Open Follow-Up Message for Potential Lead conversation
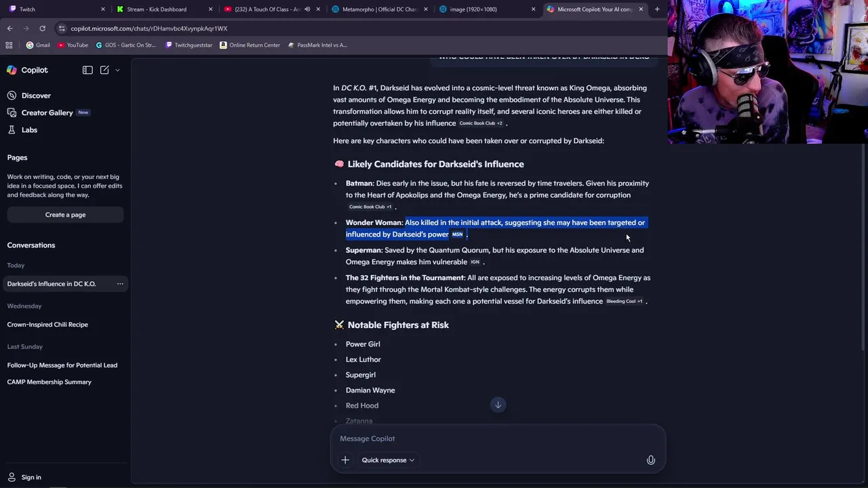Viewport: 868px width, 488px height. click(x=62, y=365)
